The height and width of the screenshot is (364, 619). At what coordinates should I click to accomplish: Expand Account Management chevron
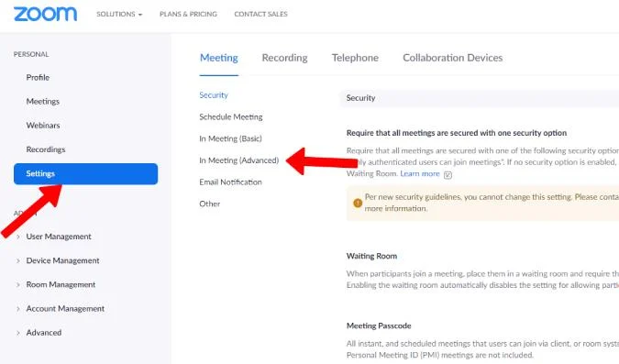click(x=18, y=309)
